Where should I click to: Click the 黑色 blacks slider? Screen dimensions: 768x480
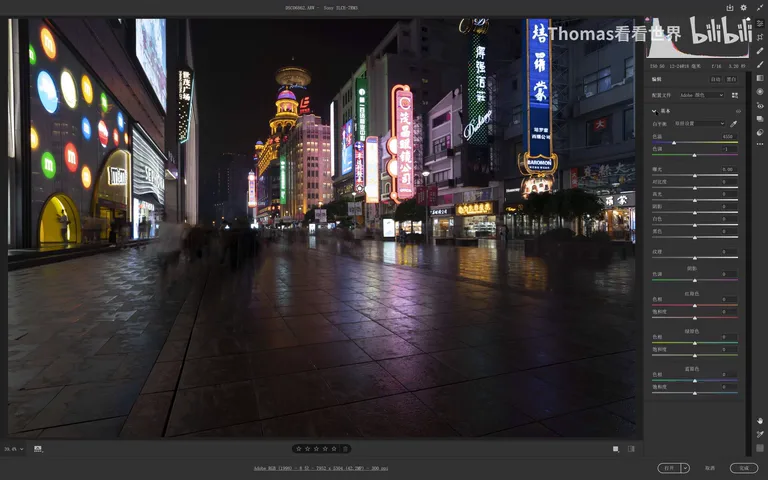click(x=695, y=238)
